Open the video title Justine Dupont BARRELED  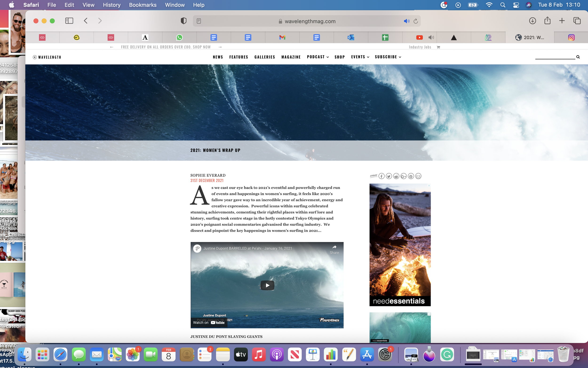(x=247, y=248)
